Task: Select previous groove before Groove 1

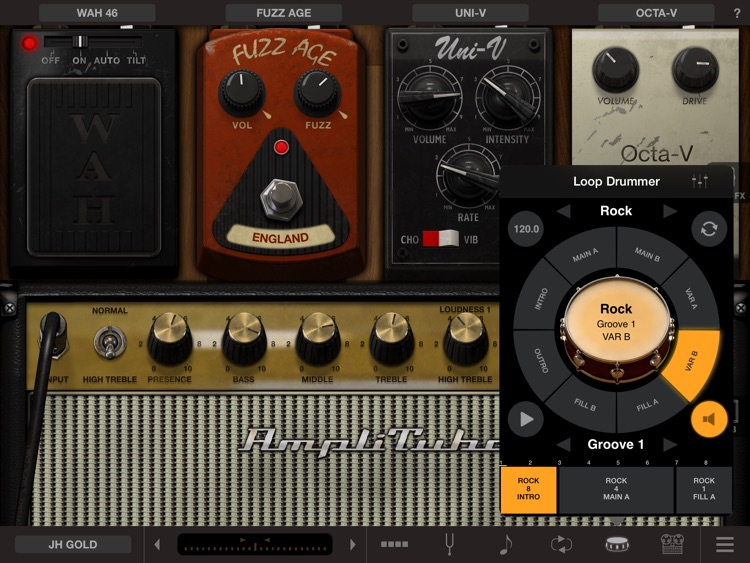Action: coord(563,444)
